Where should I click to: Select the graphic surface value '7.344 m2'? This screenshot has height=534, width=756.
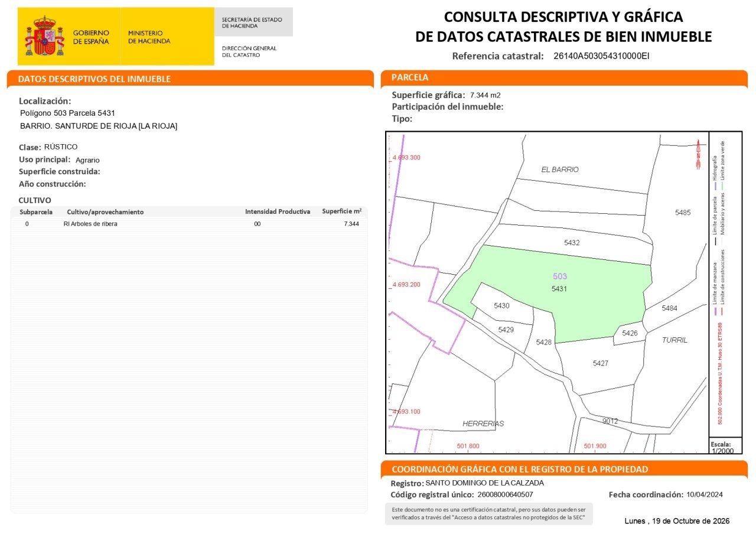pyautogui.click(x=485, y=95)
